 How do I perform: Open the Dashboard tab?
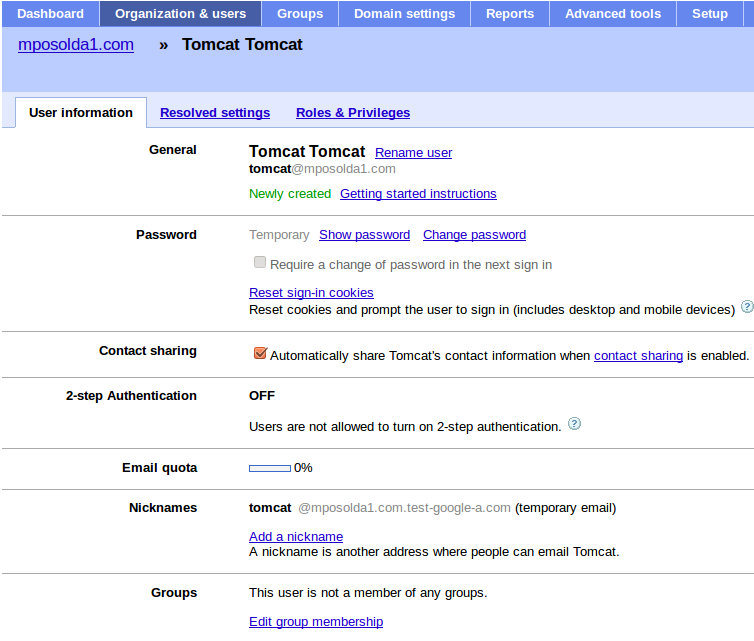click(x=51, y=14)
